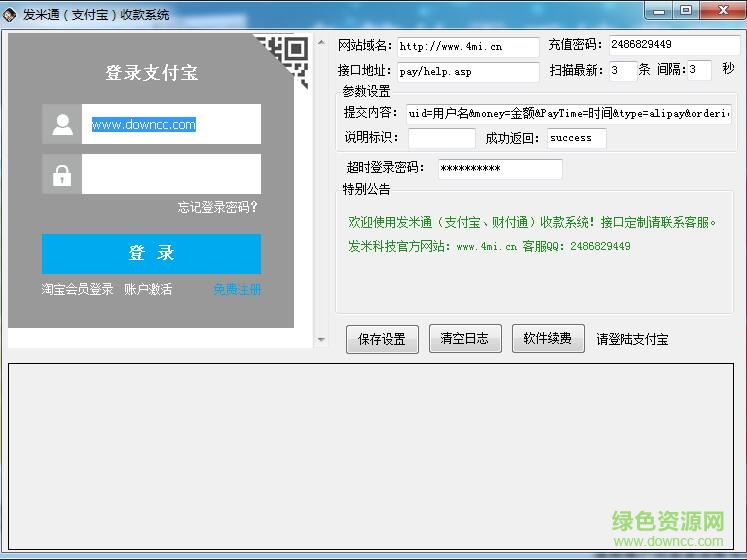This screenshot has height=560, width=747.
Task: Click the user avatar icon
Action: point(62,124)
